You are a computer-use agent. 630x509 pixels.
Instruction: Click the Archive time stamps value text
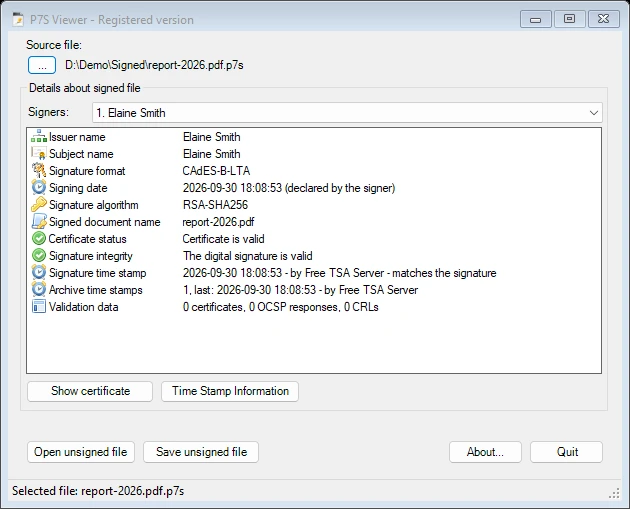tap(301, 290)
